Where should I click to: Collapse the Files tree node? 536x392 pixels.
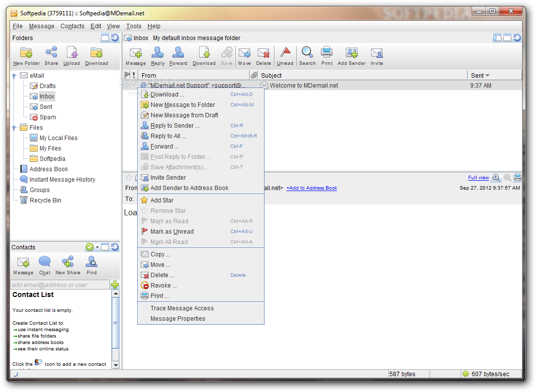[x=14, y=128]
